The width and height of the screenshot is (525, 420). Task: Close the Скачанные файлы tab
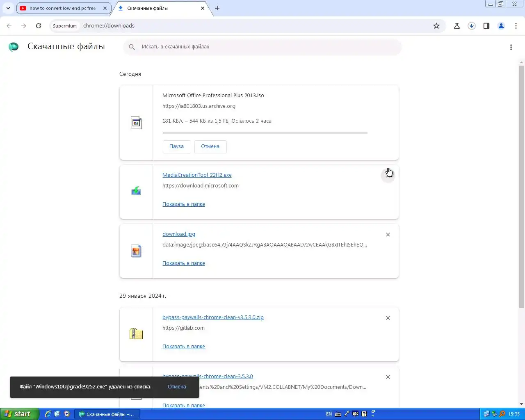pyautogui.click(x=203, y=8)
